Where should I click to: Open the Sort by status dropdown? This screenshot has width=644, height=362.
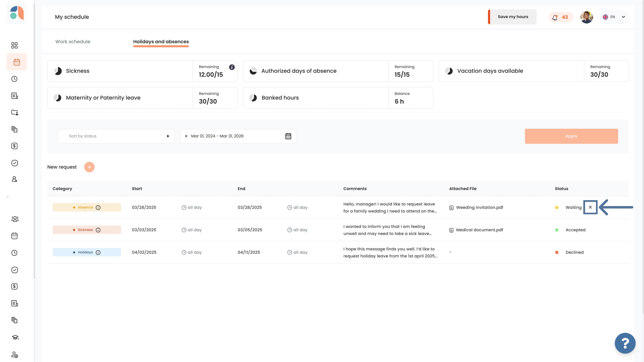[x=116, y=136]
